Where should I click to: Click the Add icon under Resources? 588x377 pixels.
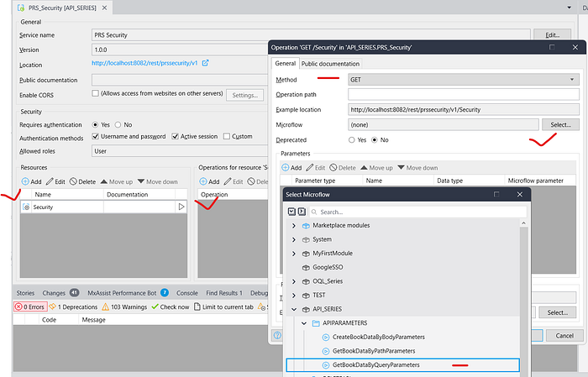(26, 181)
